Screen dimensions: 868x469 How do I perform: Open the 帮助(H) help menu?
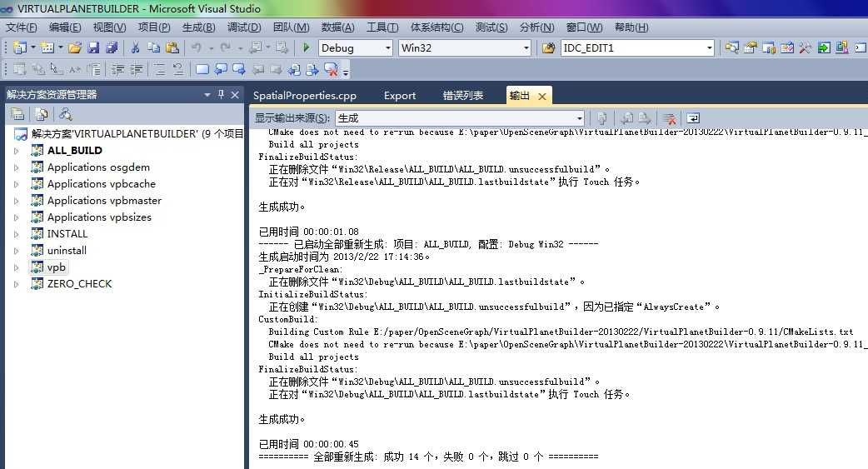point(631,27)
